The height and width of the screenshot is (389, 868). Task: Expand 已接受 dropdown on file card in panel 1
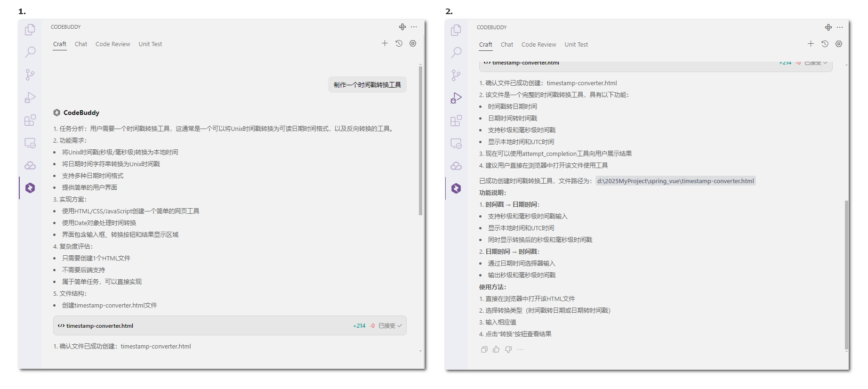tap(390, 326)
